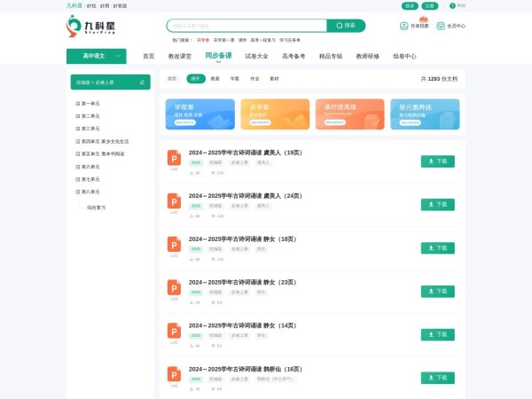Screen dimensions: 532x399
Task: Download 虞美人（24页） courseware
Action: point(437,204)
